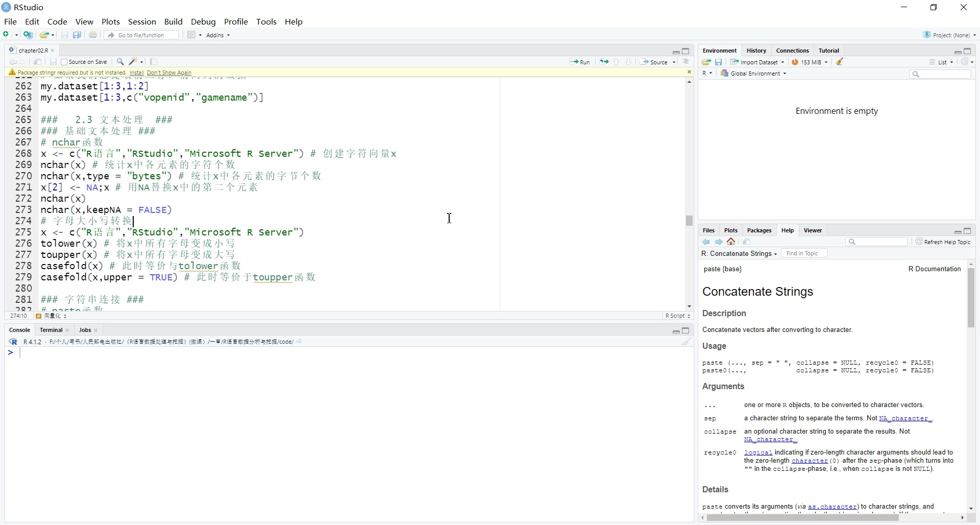Open the Session menu
This screenshot has height=525, width=980.
pyautogui.click(x=142, y=21)
